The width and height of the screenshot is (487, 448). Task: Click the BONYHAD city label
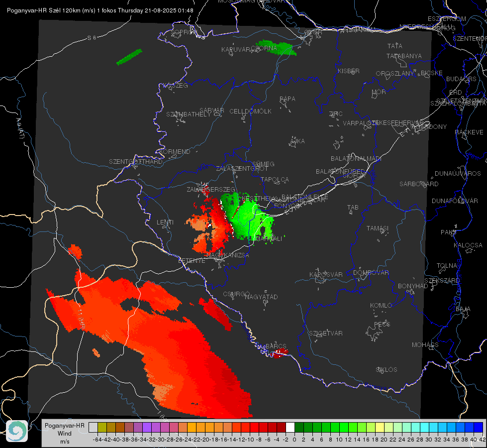pyautogui.click(x=413, y=286)
